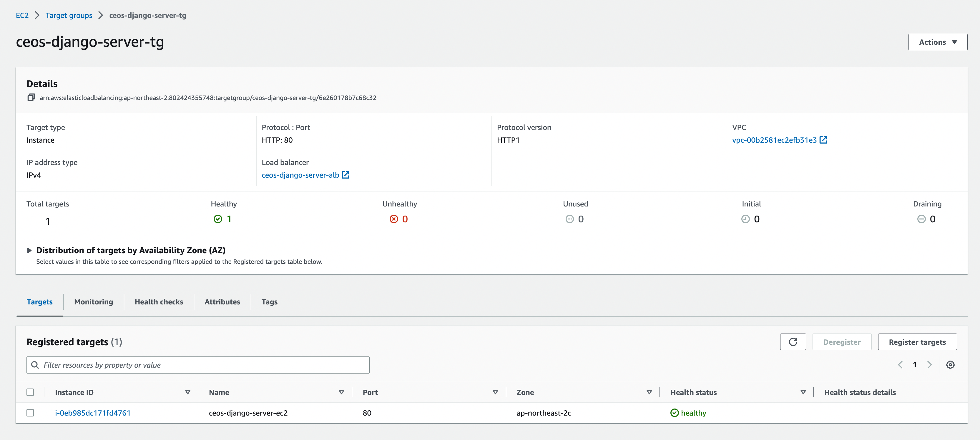Switch to the Targets tab

coord(39,301)
